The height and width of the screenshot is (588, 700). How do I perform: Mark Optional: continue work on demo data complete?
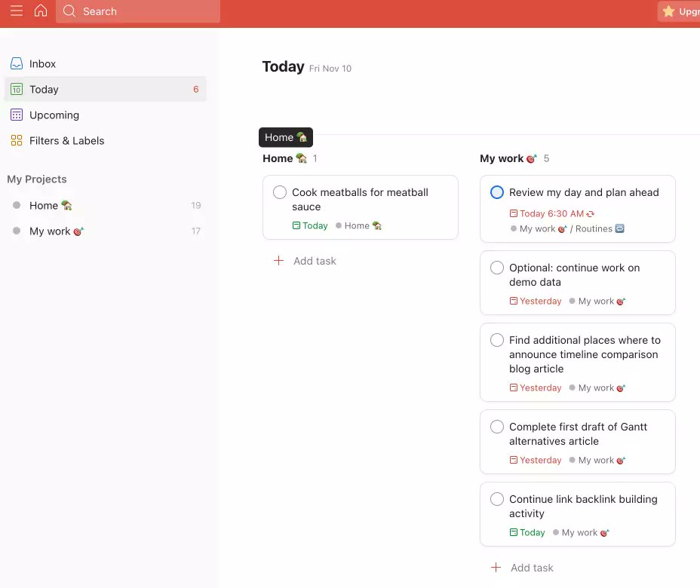point(497,268)
